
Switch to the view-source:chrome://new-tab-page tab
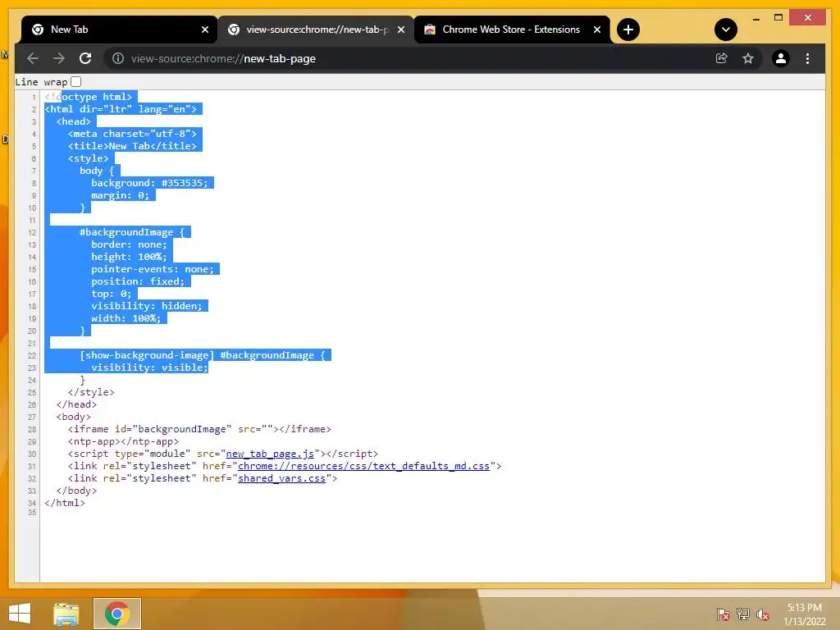[316, 30]
